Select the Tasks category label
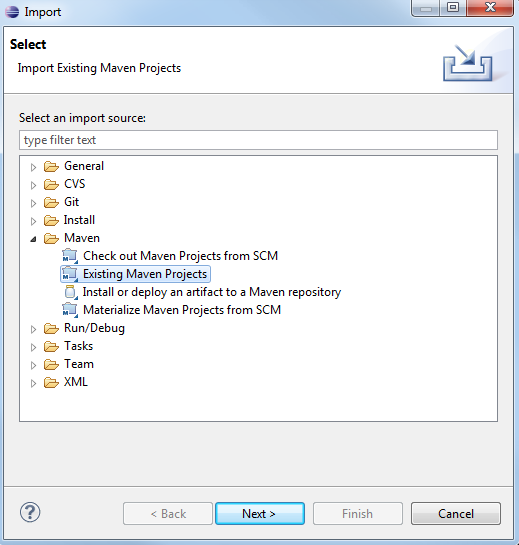 [x=79, y=346]
